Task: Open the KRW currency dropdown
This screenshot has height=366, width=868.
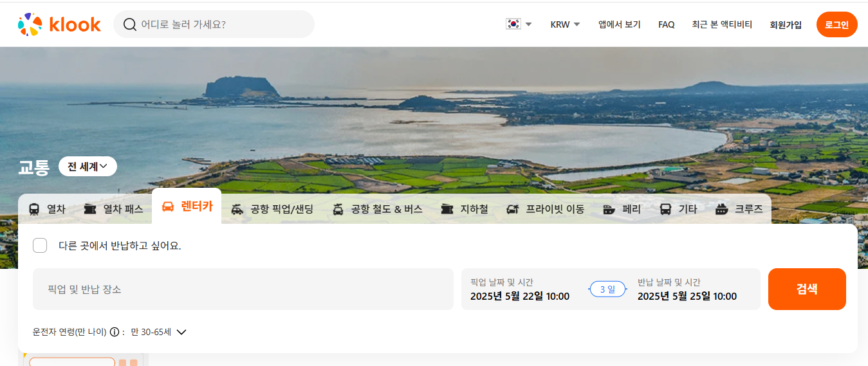Action: 565,24
